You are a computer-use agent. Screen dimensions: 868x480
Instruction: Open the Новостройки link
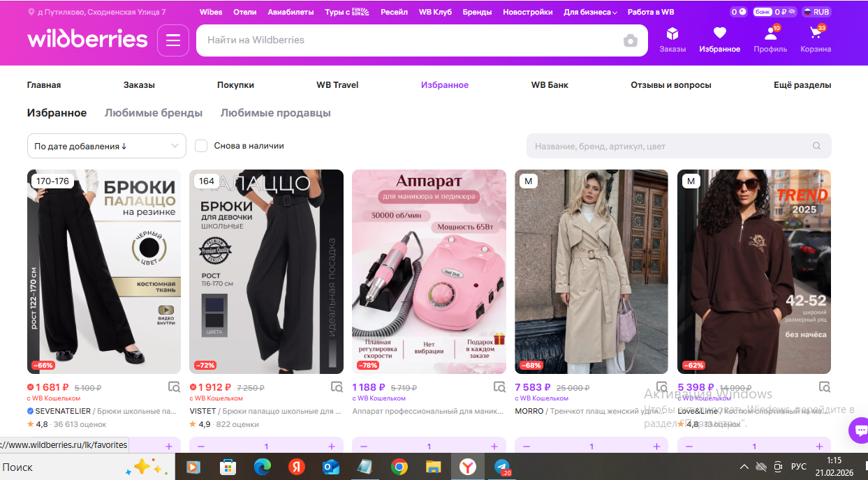coord(528,12)
